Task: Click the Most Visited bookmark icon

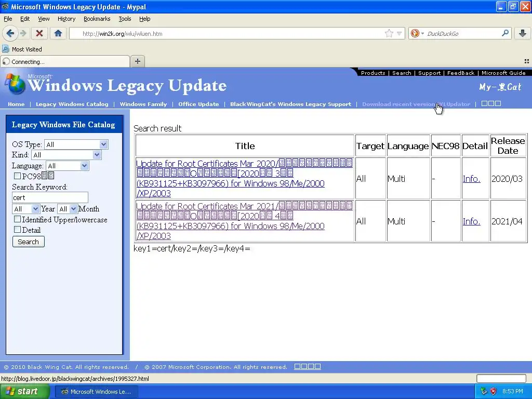Action: pyautogui.click(x=5, y=49)
